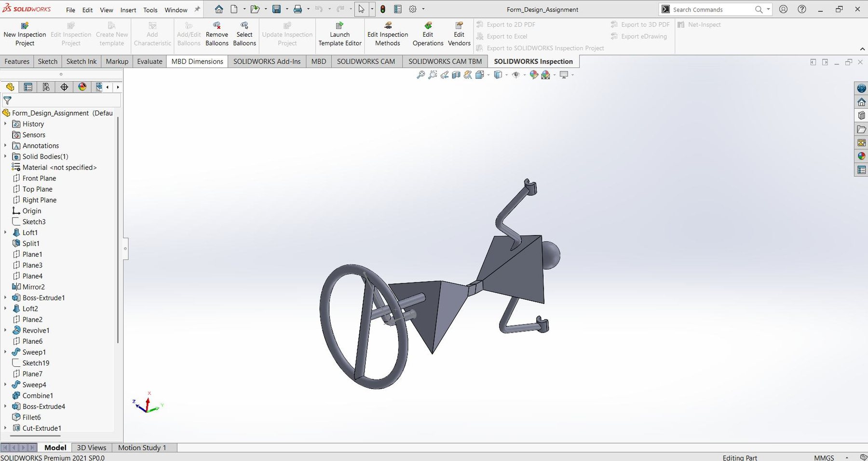Click Rebuild traffic light icon
Screen dimensions: 868x461
[383, 9]
